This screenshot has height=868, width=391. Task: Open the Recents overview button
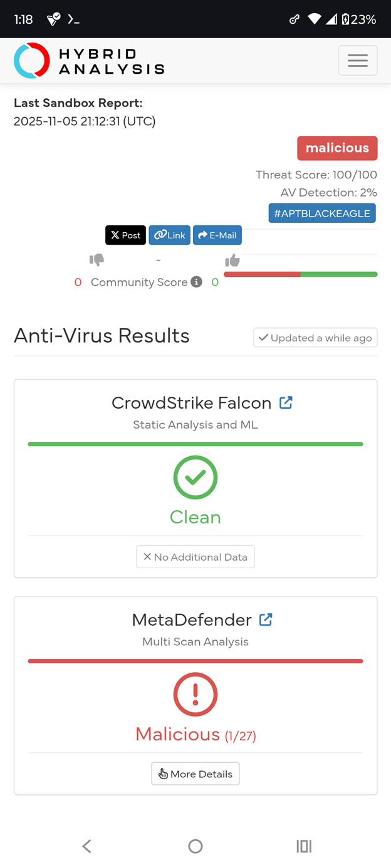point(304,846)
